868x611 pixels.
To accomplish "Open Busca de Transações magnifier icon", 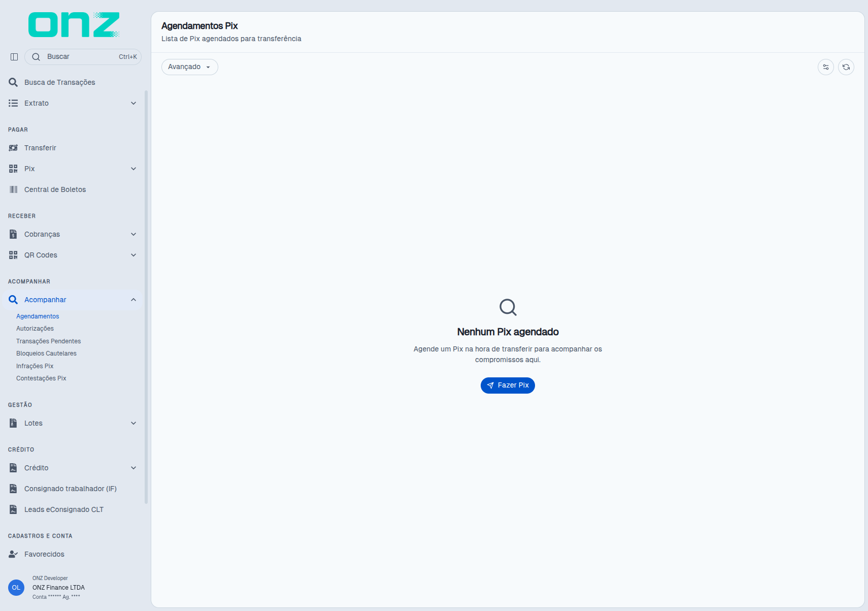I will (x=13, y=82).
